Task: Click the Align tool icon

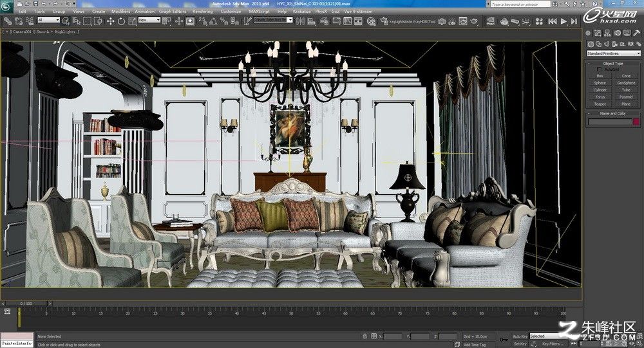Action: [312, 21]
